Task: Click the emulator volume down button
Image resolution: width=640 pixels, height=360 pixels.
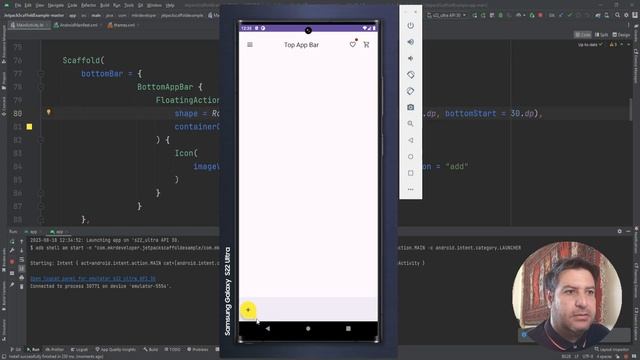Action: click(x=411, y=58)
